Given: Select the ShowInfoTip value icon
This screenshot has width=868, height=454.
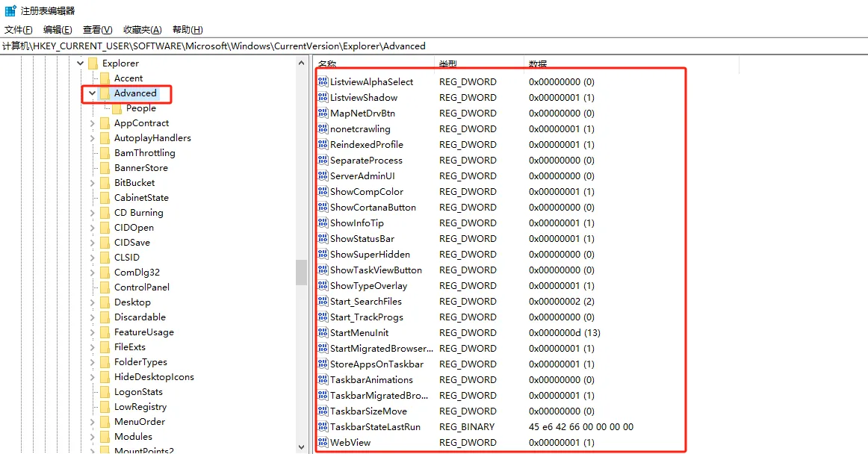Looking at the screenshot, I should pyautogui.click(x=323, y=223).
